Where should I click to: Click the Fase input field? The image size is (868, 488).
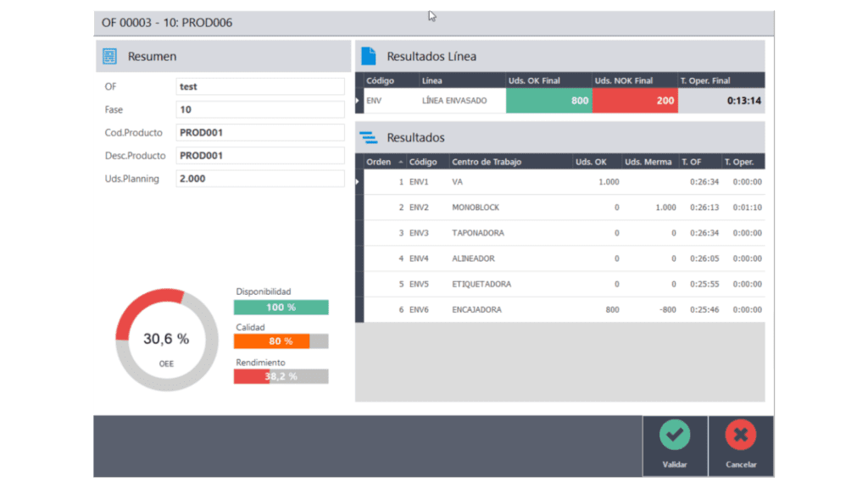260,109
